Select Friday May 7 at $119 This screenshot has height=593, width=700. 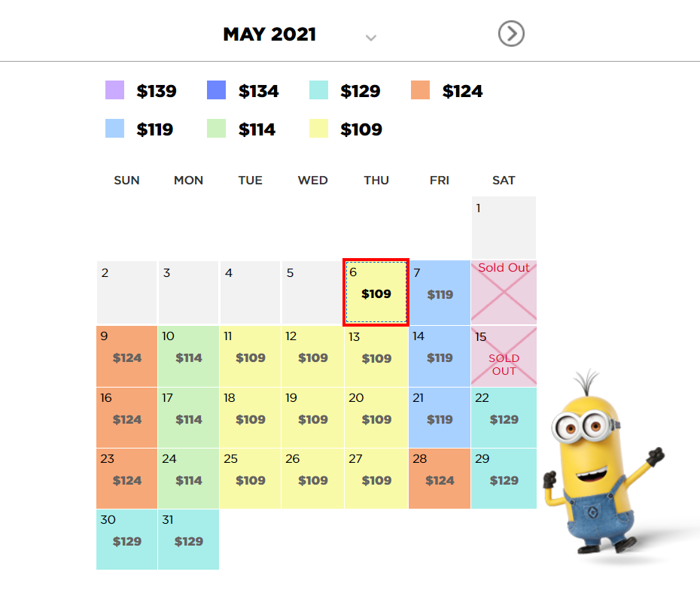pyautogui.click(x=440, y=293)
